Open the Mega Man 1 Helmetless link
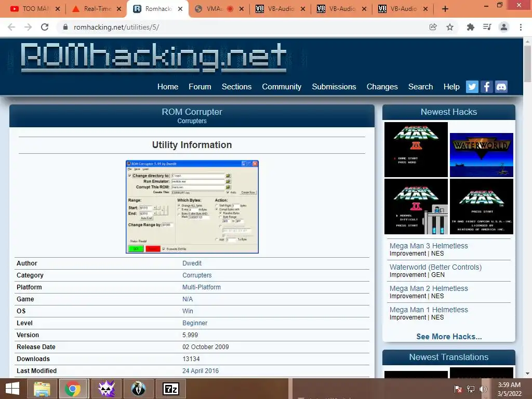 pyautogui.click(x=429, y=310)
